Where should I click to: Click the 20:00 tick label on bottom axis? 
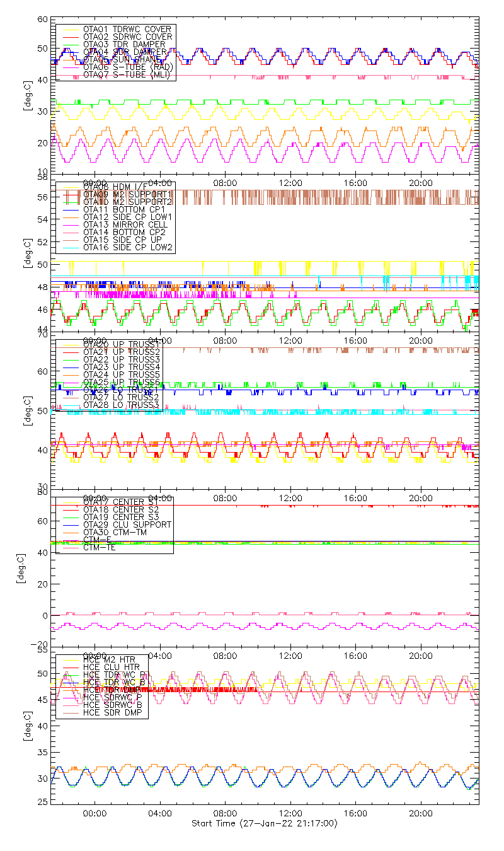point(420,814)
